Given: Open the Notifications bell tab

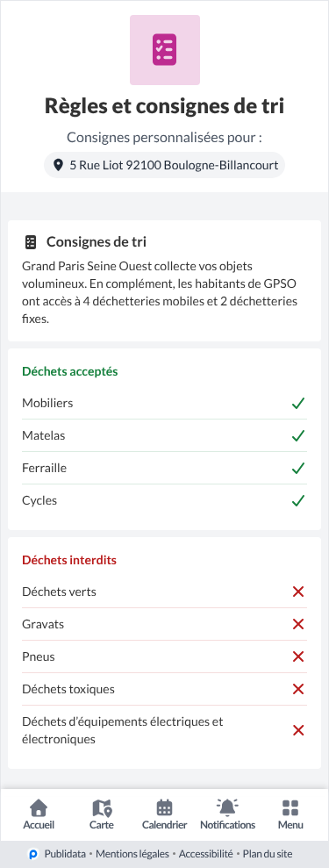Looking at the screenshot, I should coord(227,814).
